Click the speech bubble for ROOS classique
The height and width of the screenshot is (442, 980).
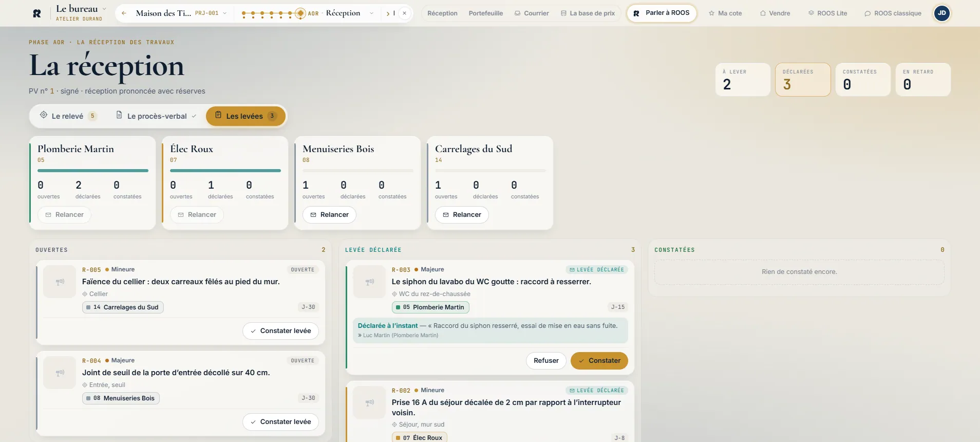click(868, 13)
